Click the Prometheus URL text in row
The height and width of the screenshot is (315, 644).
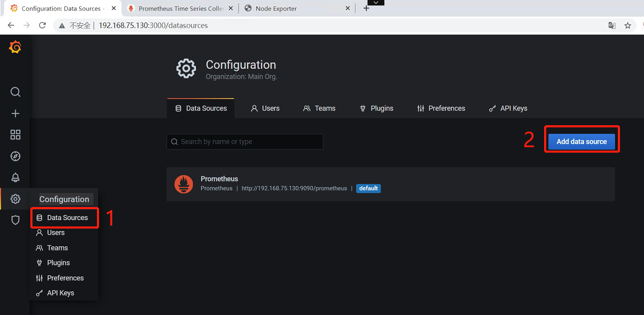click(x=294, y=188)
